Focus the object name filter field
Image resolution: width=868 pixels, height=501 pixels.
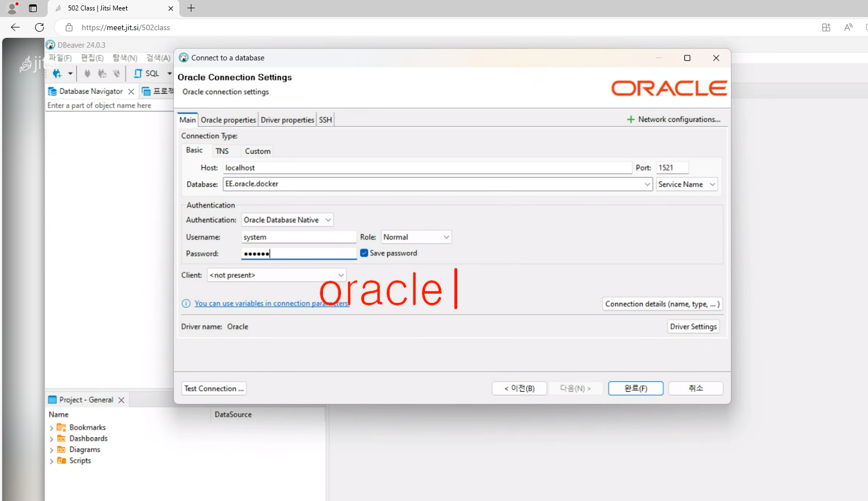point(110,105)
